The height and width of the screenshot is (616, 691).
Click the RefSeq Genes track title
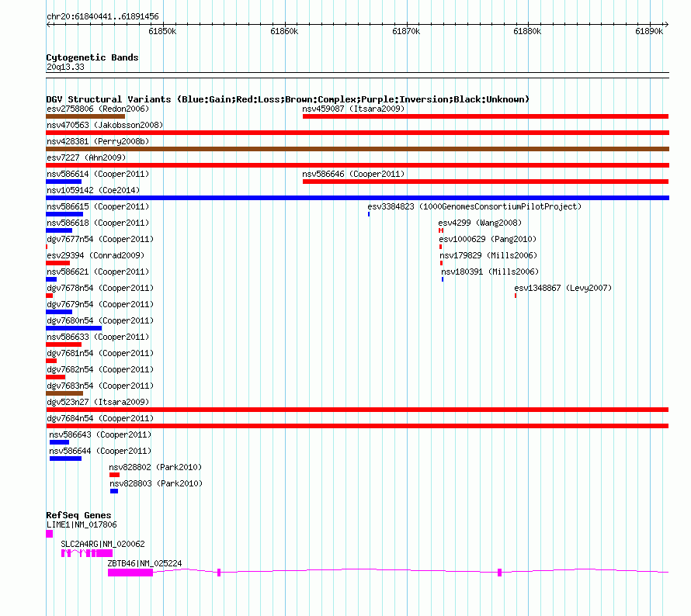point(78,515)
